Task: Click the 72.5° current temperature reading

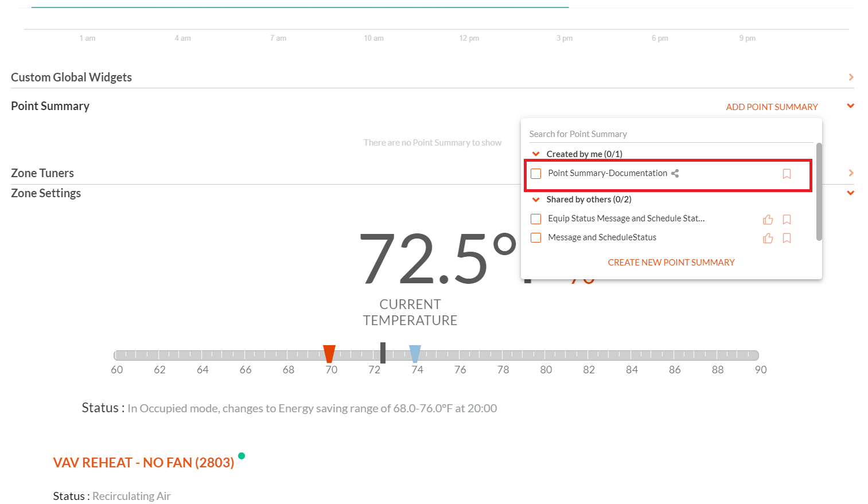Action: click(x=438, y=259)
